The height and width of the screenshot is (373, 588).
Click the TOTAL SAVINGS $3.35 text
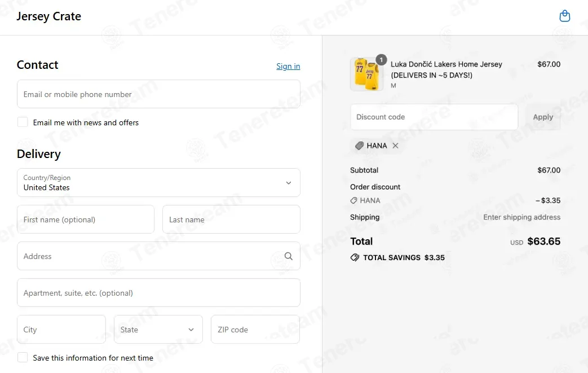404,257
